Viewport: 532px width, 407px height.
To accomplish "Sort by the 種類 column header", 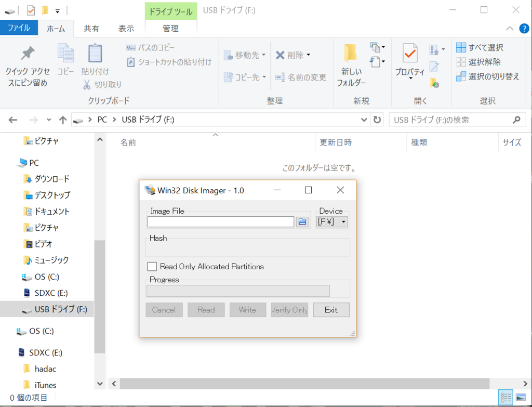I will tap(419, 142).
